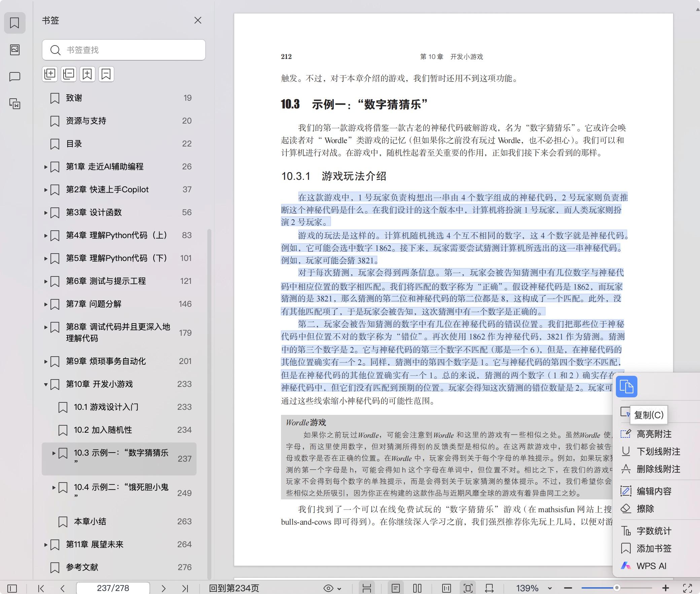Go to the last page

coord(185,588)
